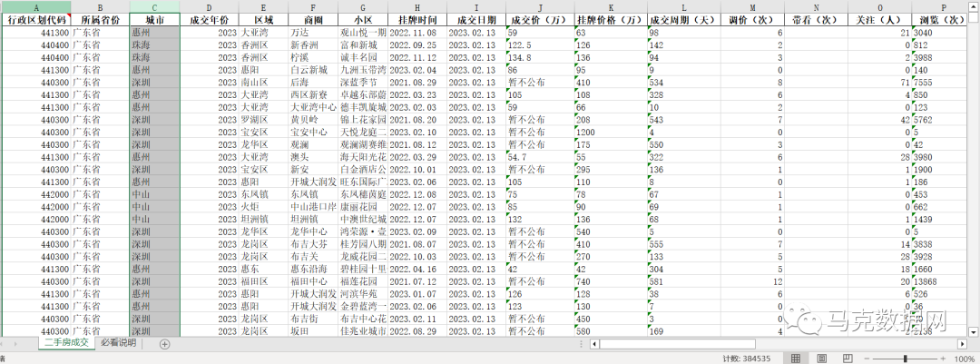The height and width of the screenshot is (364, 980).
Task: Switch to Normal view icon in status bar
Action: click(796, 359)
